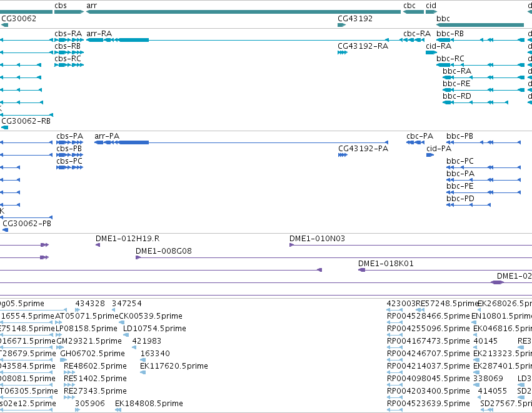532x413 pixels.
Task: Select the arr gene bar
Action: click(x=243, y=12)
